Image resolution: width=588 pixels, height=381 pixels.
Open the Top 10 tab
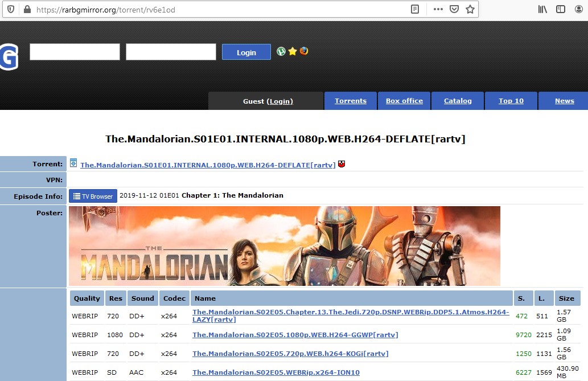click(x=511, y=101)
